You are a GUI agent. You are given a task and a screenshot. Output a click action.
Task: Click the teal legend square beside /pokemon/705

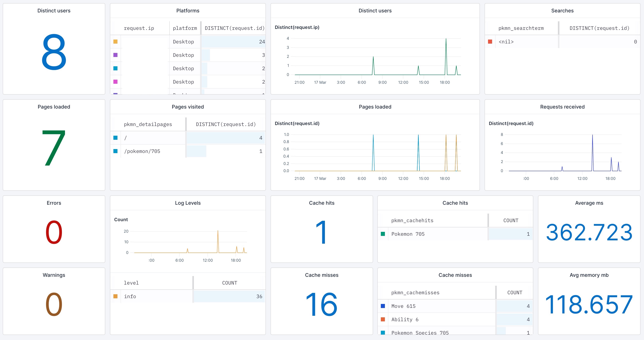pos(115,151)
